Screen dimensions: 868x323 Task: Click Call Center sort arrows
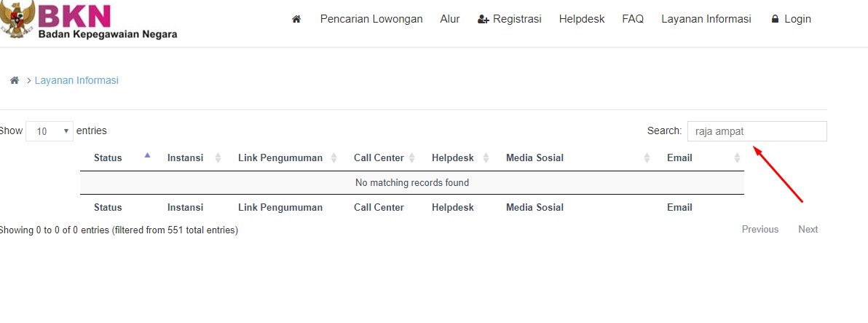(412, 158)
